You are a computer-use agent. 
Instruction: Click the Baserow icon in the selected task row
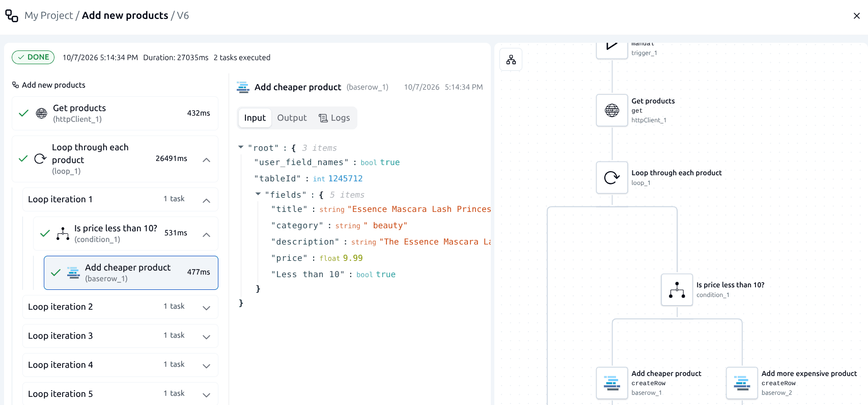pyautogui.click(x=74, y=273)
